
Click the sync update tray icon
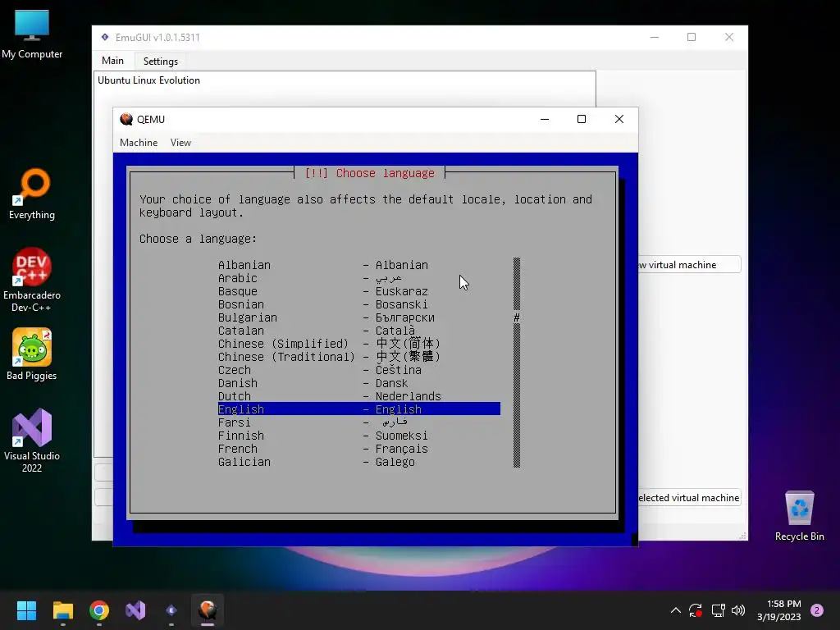pyautogui.click(x=696, y=610)
